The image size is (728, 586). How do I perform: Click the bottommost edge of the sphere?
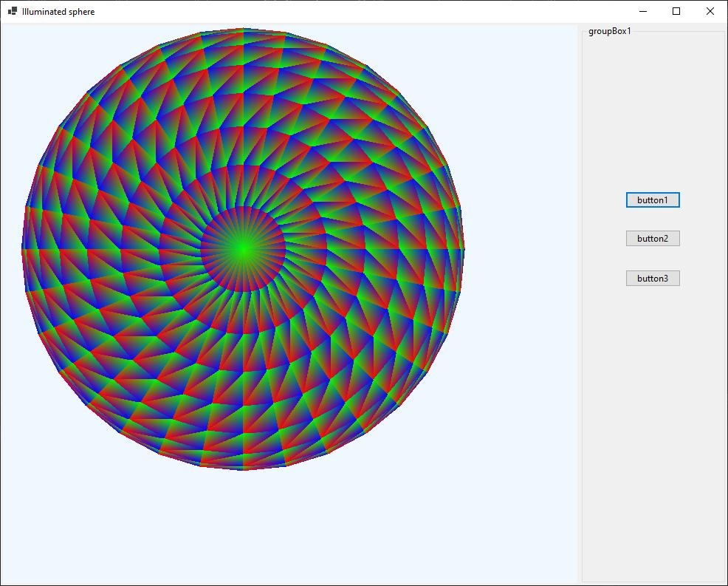[243, 466]
